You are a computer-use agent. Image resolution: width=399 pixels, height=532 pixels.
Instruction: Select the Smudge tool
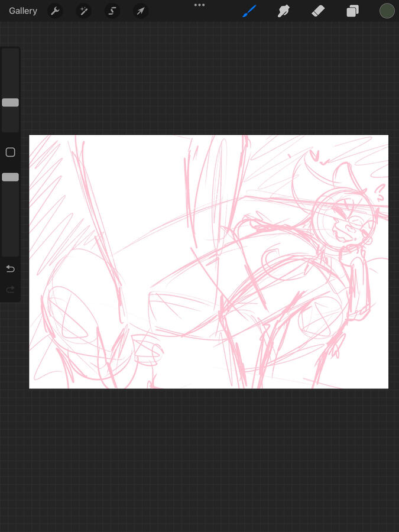click(284, 11)
